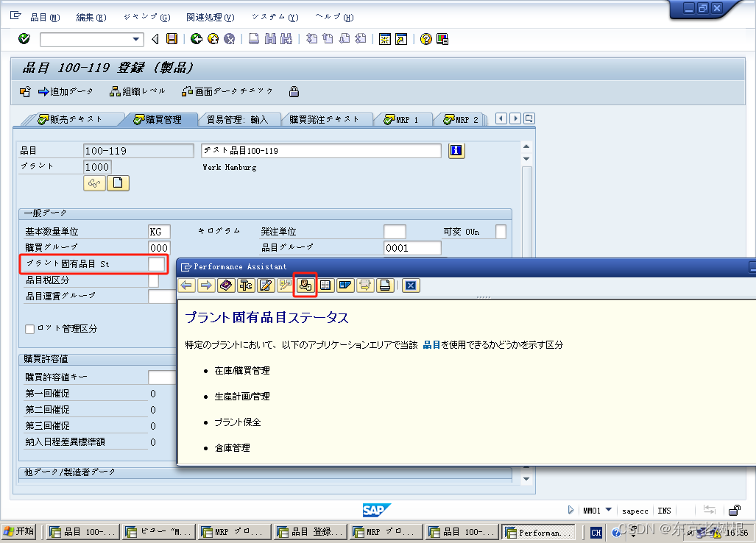This screenshot has width=756, height=543.
Task: Click the yellow Exit up-arrow icon
Action: coord(213,38)
